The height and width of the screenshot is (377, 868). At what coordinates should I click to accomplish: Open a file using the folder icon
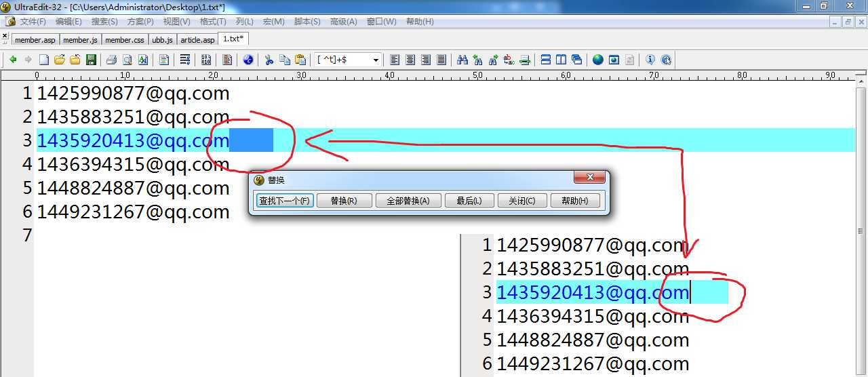[x=60, y=60]
